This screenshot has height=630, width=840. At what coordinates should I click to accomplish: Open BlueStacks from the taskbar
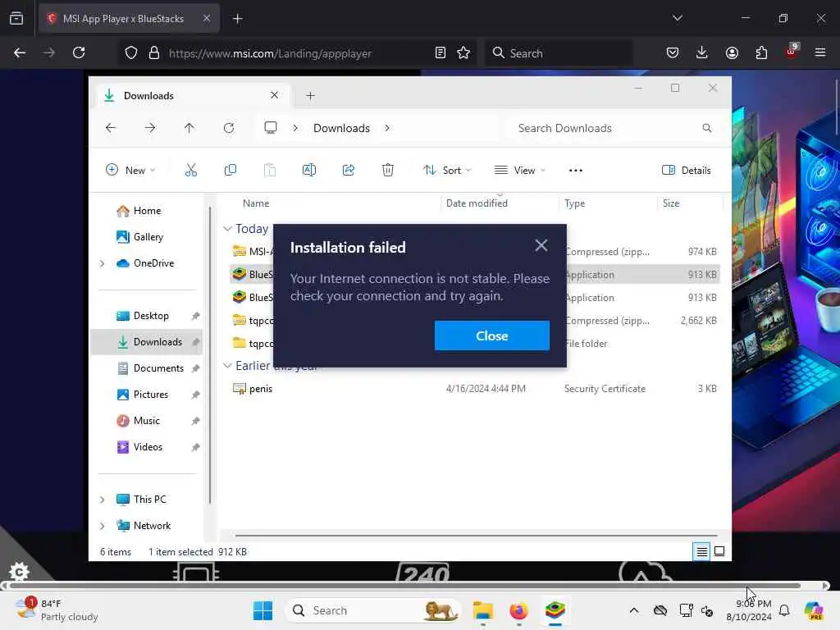(x=555, y=610)
